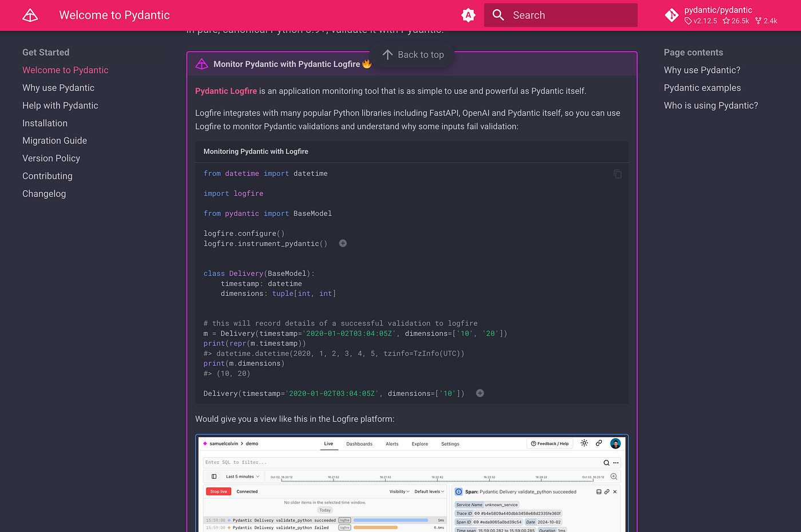801x532 pixels.
Task: Click the Welcome to Pydantic header title
Action: point(114,15)
